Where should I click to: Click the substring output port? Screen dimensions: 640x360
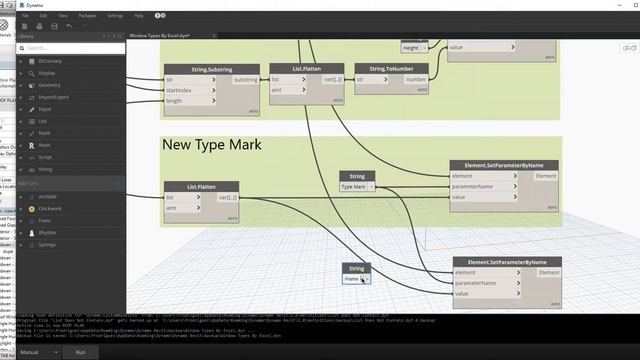pos(246,80)
